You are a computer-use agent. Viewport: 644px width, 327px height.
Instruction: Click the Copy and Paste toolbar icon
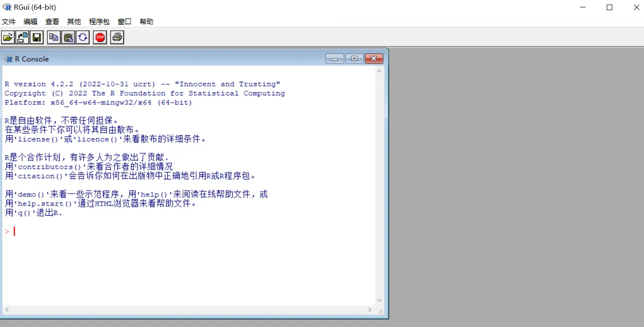83,37
